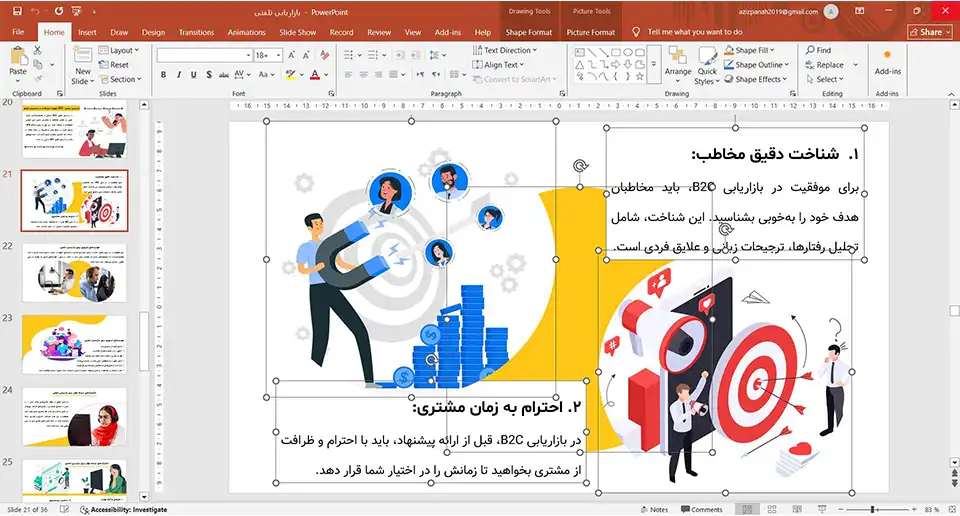Select slide 22 thumbnail
Screen dimensions: 960x516
[x=74, y=272]
